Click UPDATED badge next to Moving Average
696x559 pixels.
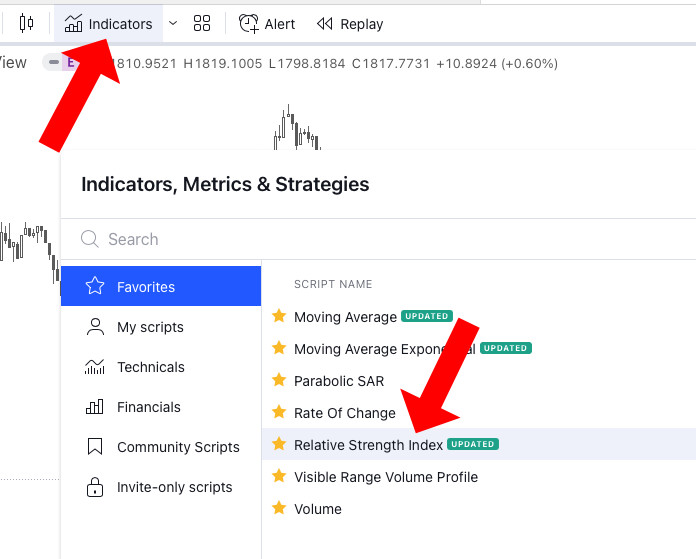(x=427, y=316)
